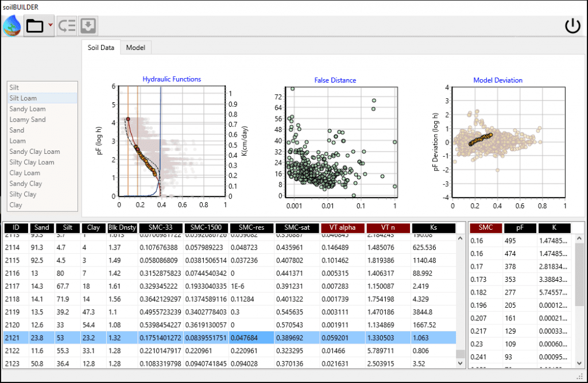Select row with ID 2114

click(230, 247)
